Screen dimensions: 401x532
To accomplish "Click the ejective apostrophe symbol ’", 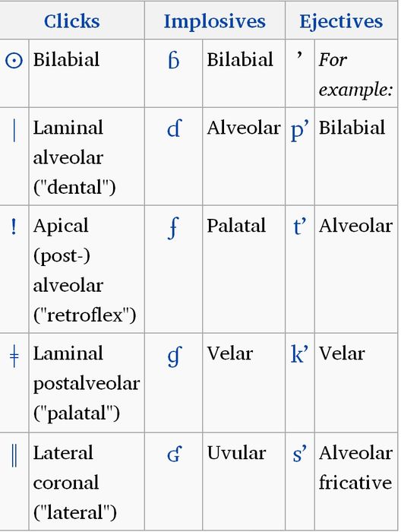I will 299,56.
